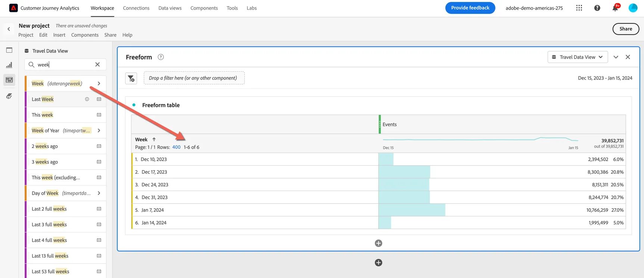Viewport: 644px width, 278px height.
Task: Open the apps grid switcher
Action: [x=579, y=8]
